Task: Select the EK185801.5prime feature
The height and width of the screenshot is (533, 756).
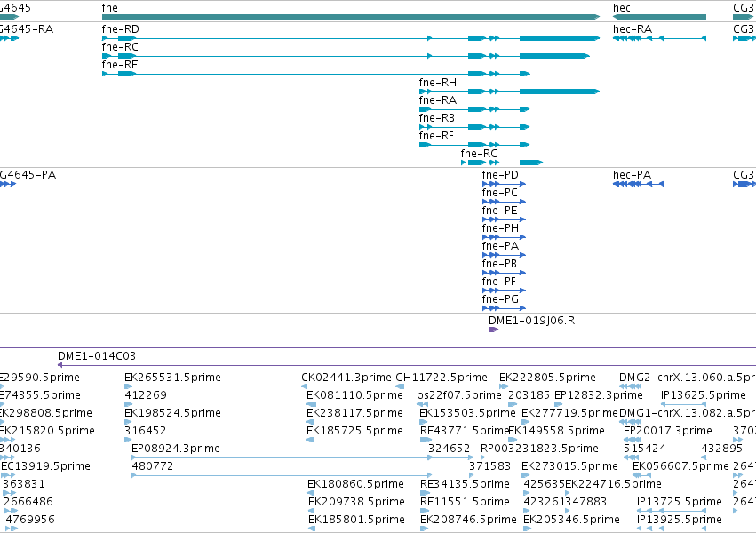Action: tap(312, 529)
